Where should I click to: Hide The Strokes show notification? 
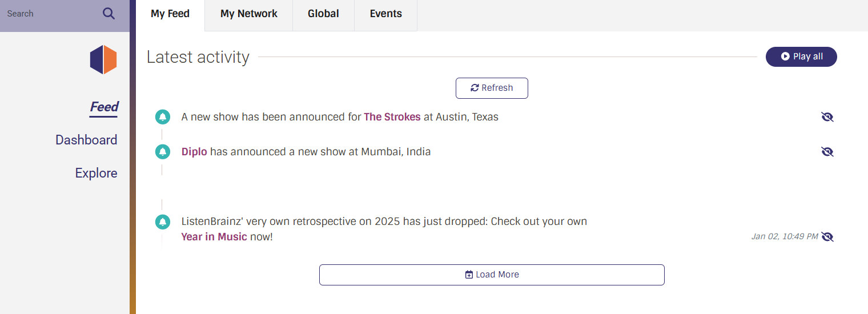(x=827, y=117)
